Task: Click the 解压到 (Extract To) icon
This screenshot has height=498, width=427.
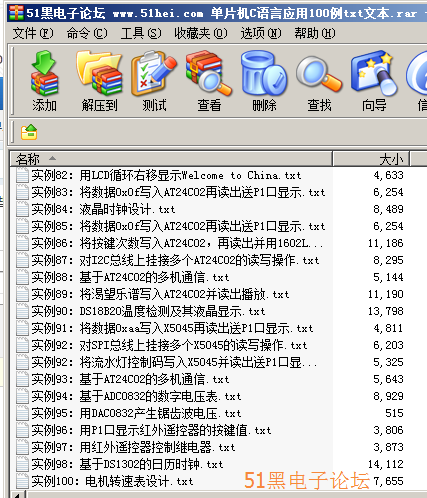Action: click(x=99, y=81)
